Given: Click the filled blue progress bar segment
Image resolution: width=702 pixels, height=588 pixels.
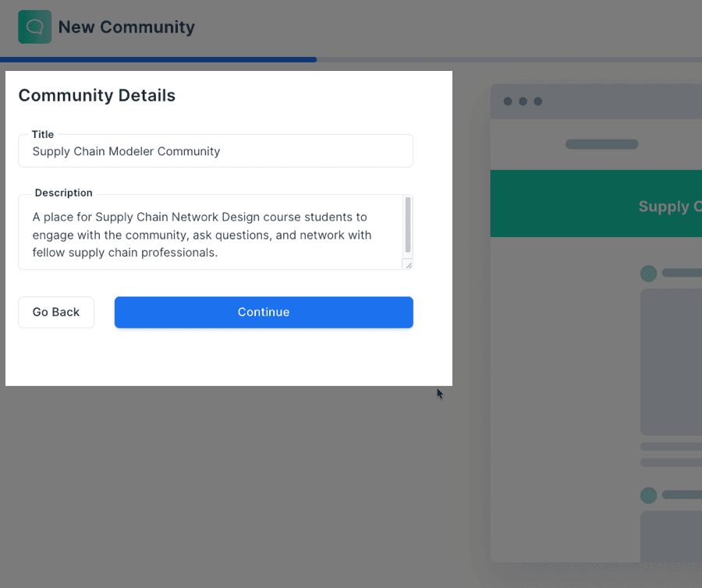Looking at the screenshot, I should point(156,59).
